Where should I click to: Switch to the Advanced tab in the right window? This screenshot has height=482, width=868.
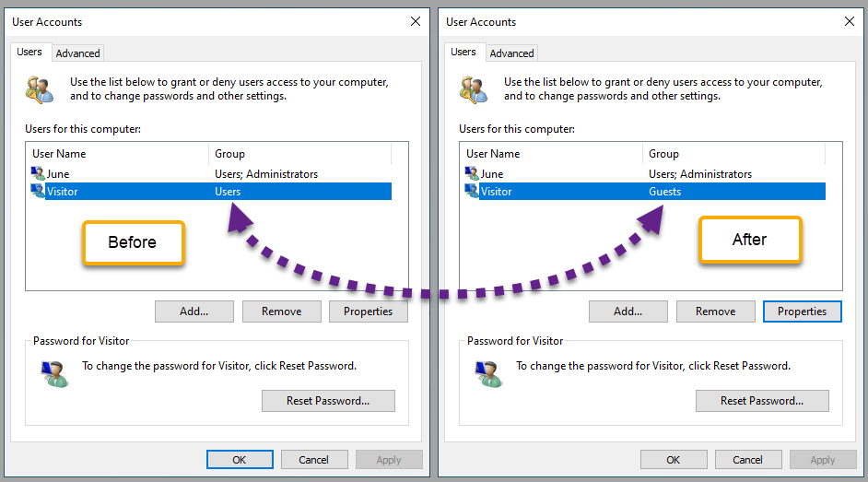[512, 53]
